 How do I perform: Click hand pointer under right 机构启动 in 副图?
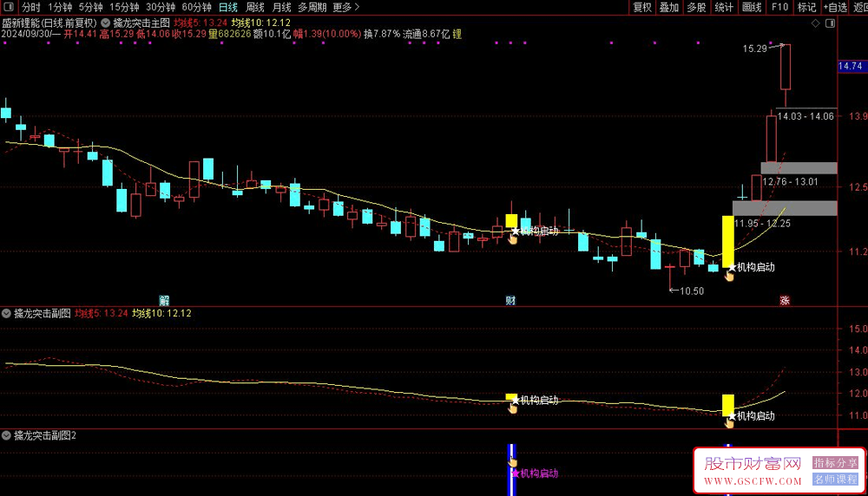point(730,423)
